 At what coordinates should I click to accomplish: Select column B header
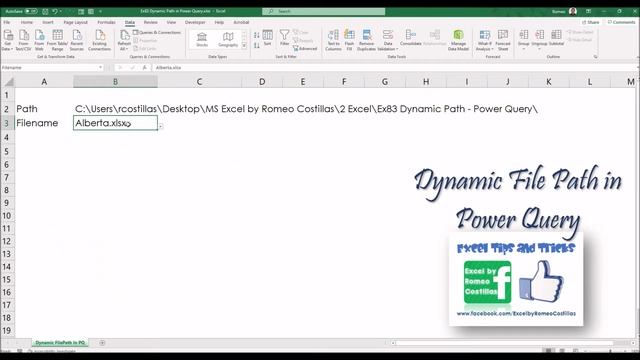point(116,82)
